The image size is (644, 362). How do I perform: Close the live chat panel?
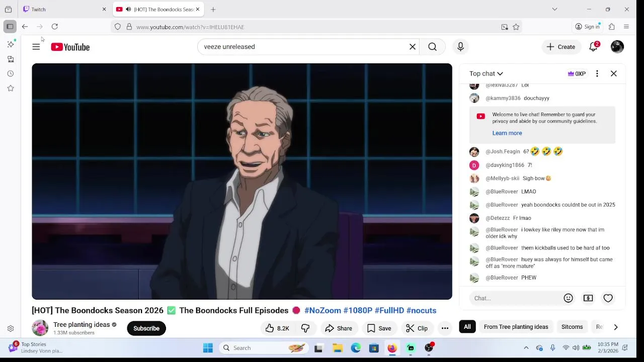(614, 73)
